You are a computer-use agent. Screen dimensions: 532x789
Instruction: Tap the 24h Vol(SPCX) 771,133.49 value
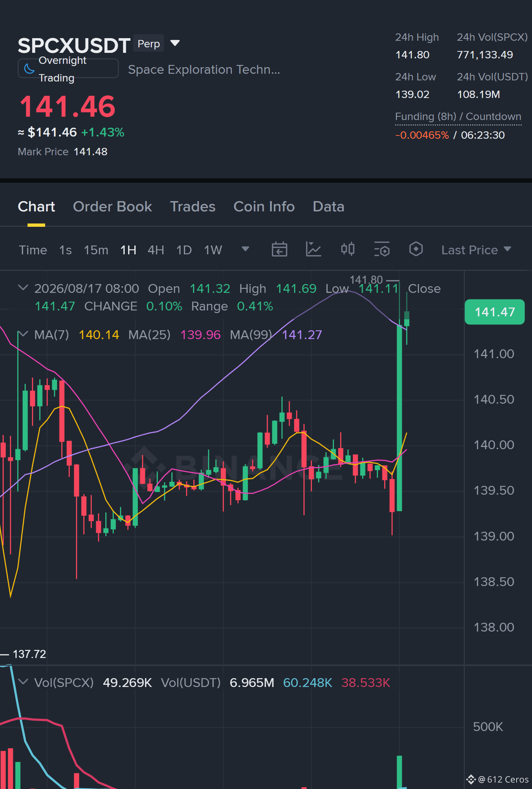pos(485,55)
